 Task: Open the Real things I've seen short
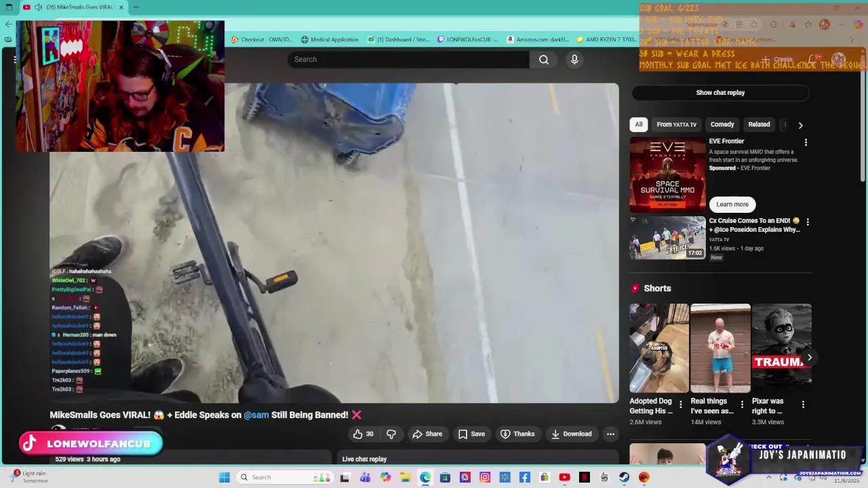click(720, 348)
